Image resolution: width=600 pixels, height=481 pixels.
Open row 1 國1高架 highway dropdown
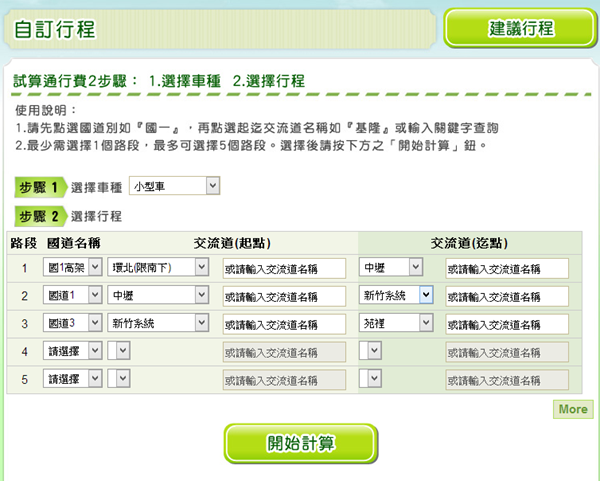point(72,267)
